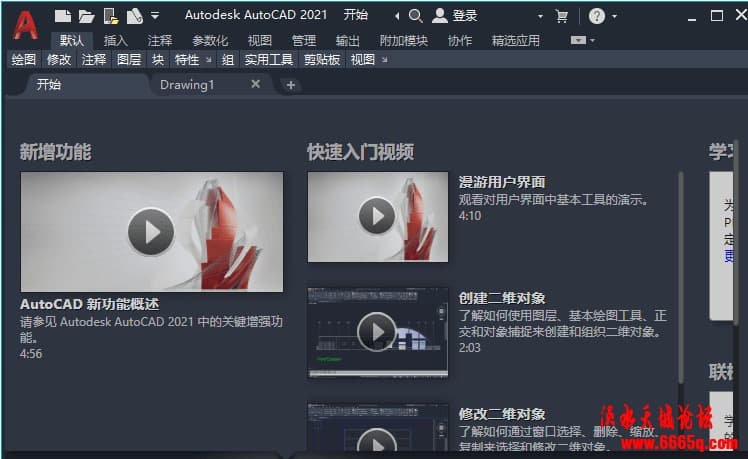
Task: Click the Save icon in quick access toolbar
Action: coord(111,16)
